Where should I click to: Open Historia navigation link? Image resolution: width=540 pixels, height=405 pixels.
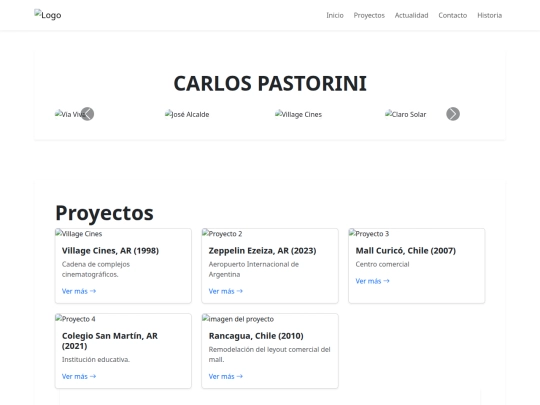click(x=489, y=15)
